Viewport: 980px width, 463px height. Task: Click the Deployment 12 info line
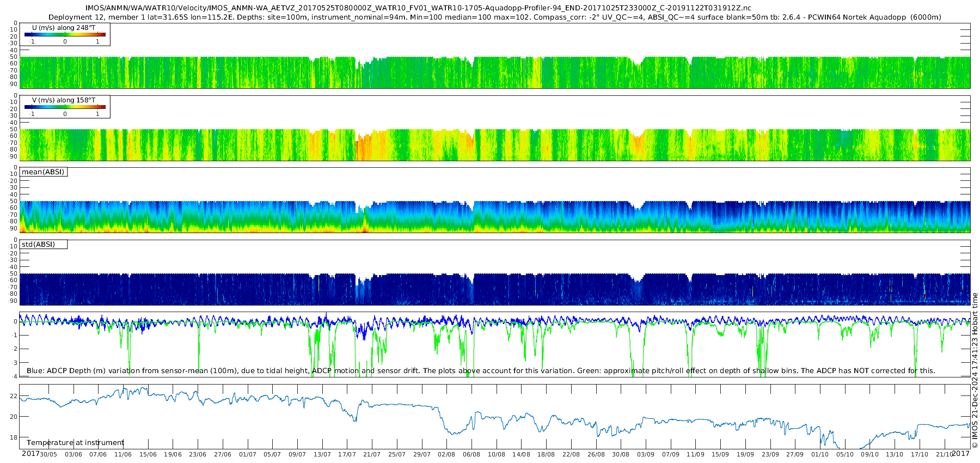[494, 17]
